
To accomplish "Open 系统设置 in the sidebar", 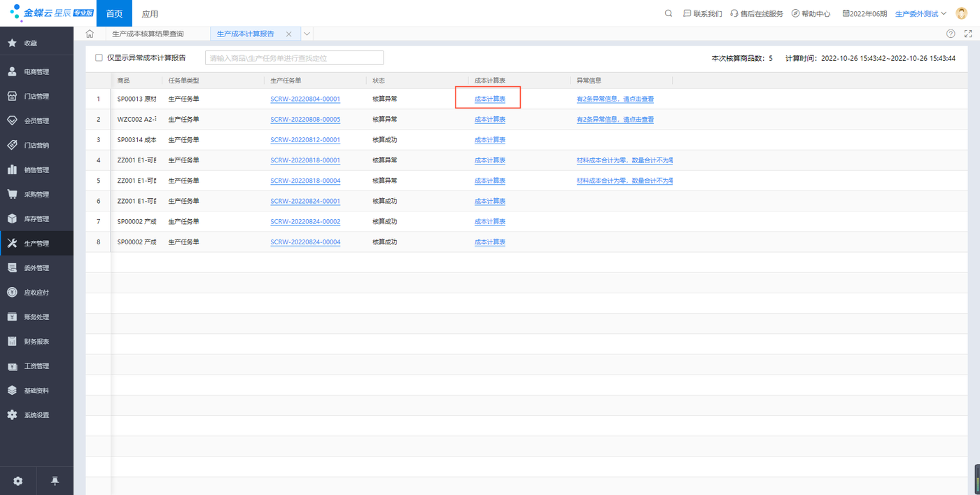I will coord(36,414).
